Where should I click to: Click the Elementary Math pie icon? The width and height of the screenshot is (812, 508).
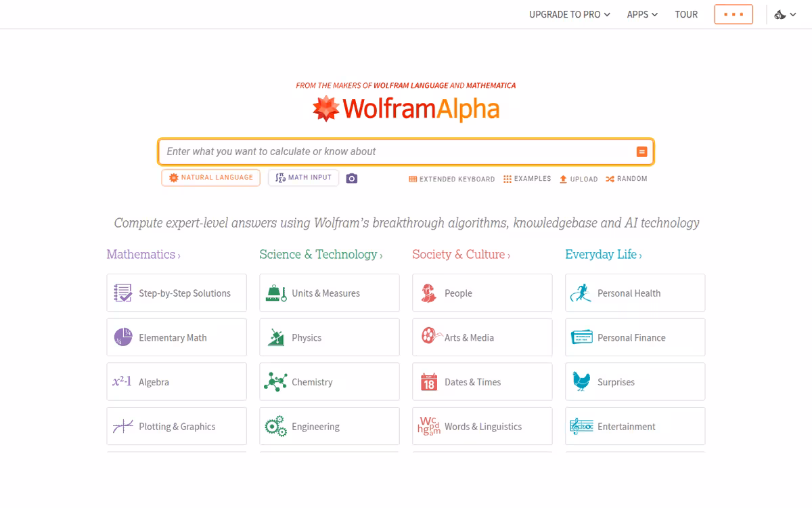pos(122,337)
